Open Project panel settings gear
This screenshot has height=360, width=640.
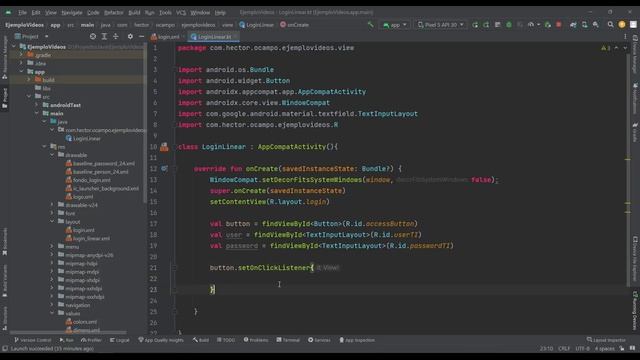click(x=130, y=36)
